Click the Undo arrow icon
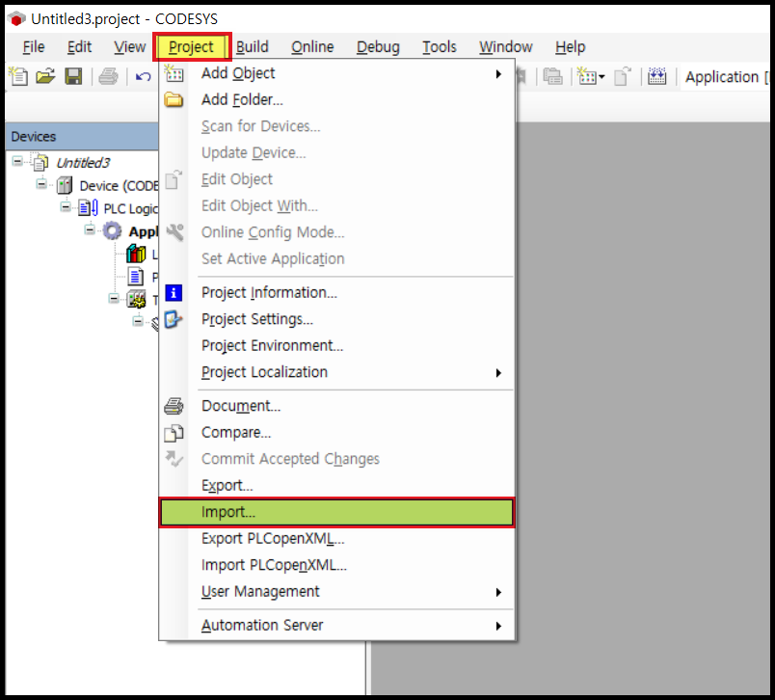The height and width of the screenshot is (700, 775). click(144, 76)
